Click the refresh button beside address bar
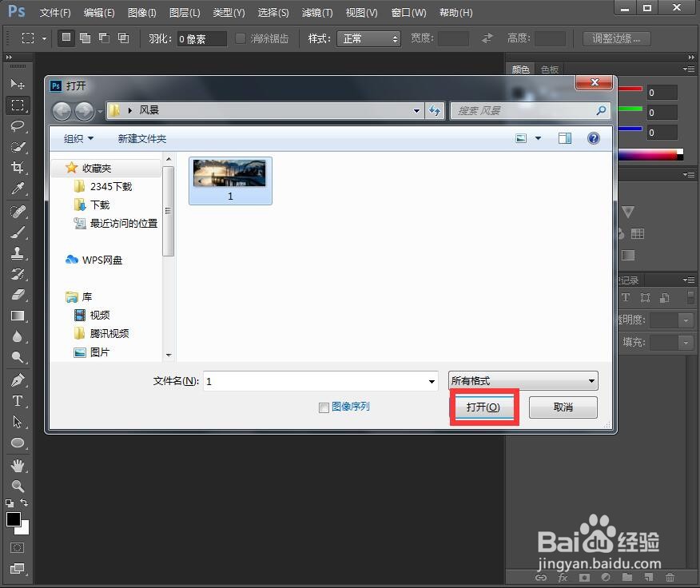The width and height of the screenshot is (700, 588). [435, 110]
